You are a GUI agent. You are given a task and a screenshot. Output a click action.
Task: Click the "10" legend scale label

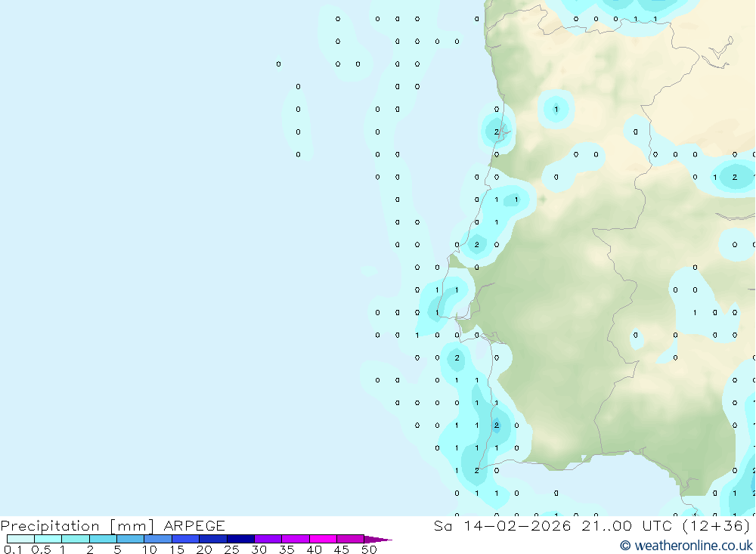[150, 549]
